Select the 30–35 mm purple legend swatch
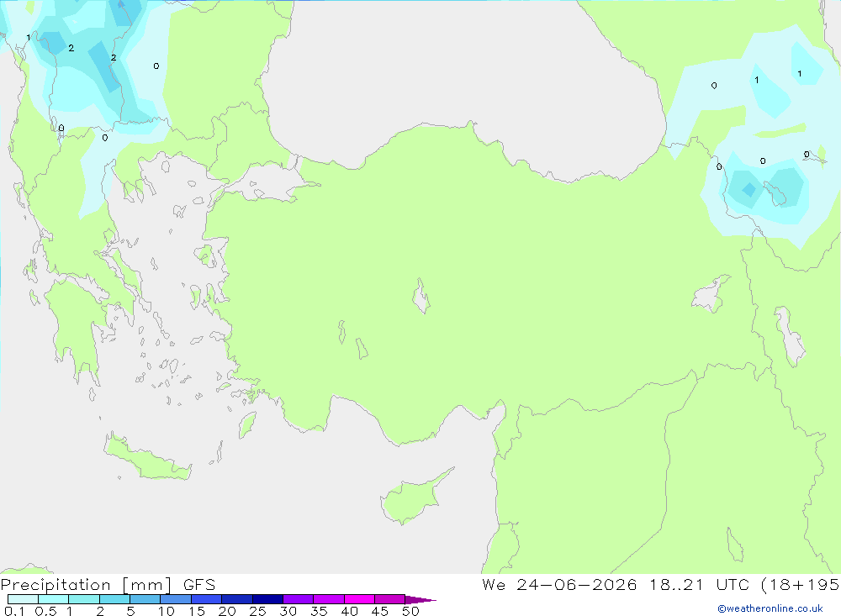This screenshot has height=616, width=841. pyautogui.click(x=299, y=599)
